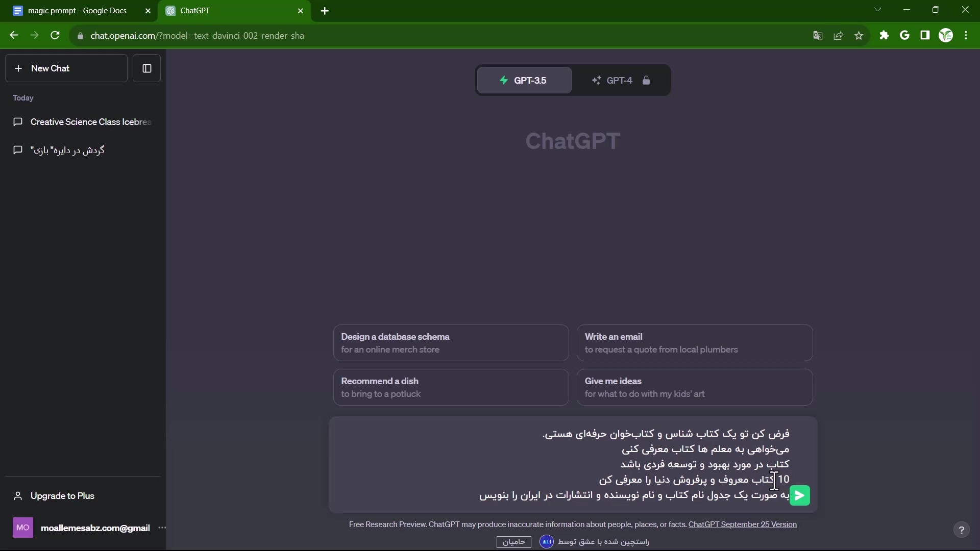Open the tab search dropdown arrow
This screenshot has height=551, width=980.
878,10
